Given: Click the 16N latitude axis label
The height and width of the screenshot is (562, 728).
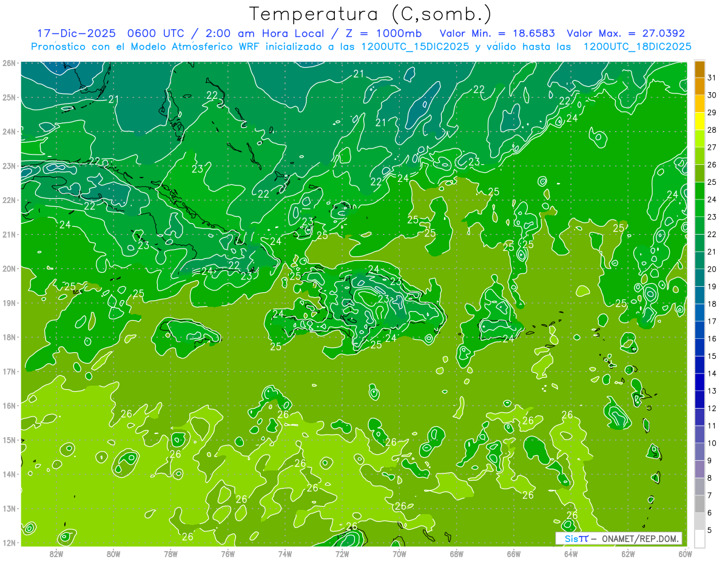Looking at the screenshot, I should point(8,406).
